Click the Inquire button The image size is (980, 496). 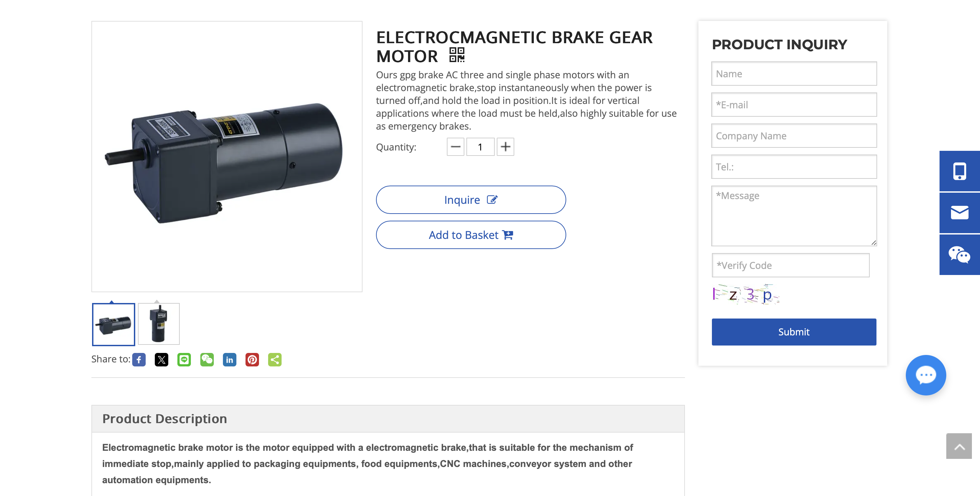[x=470, y=200]
